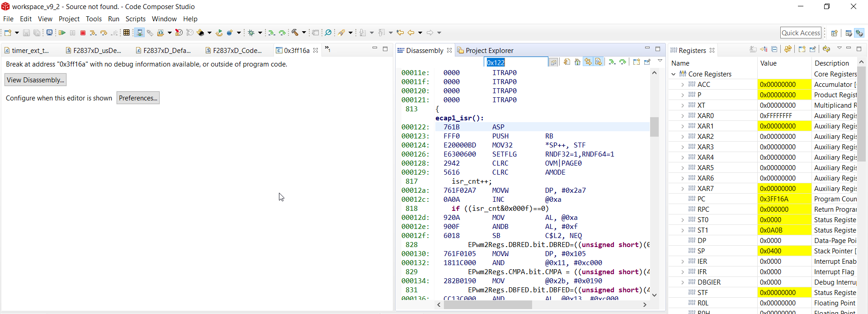
Task: Click the Build hammer icon
Action: tap(295, 33)
